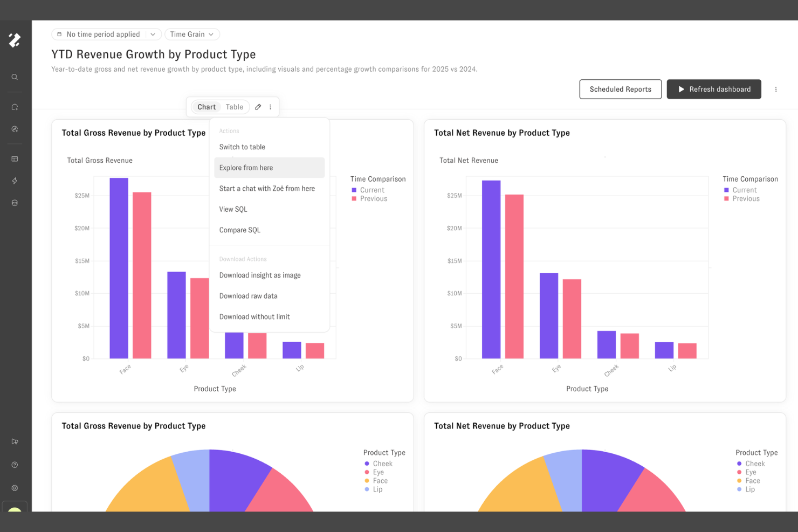798x532 pixels.
Task: Open the Time Grain dropdown
Action: point(192,34)
